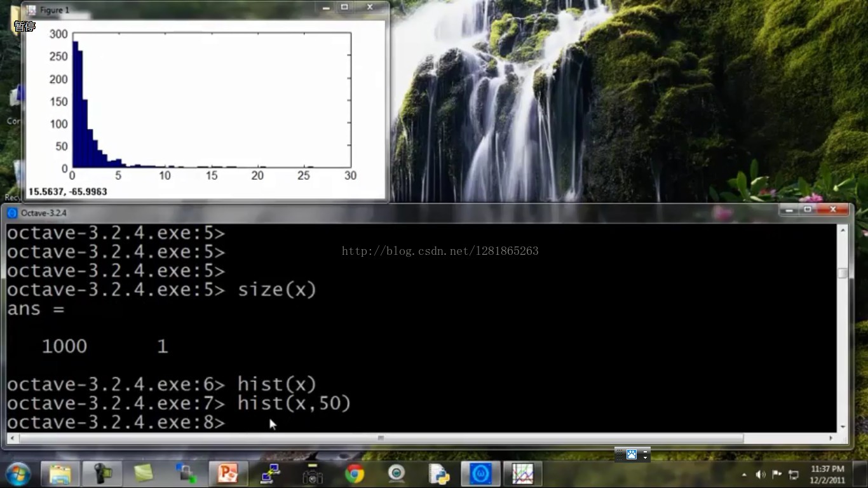Click the Octave vertical scrollbar up arrow
868x488 pixels.
tap(843, 229)
